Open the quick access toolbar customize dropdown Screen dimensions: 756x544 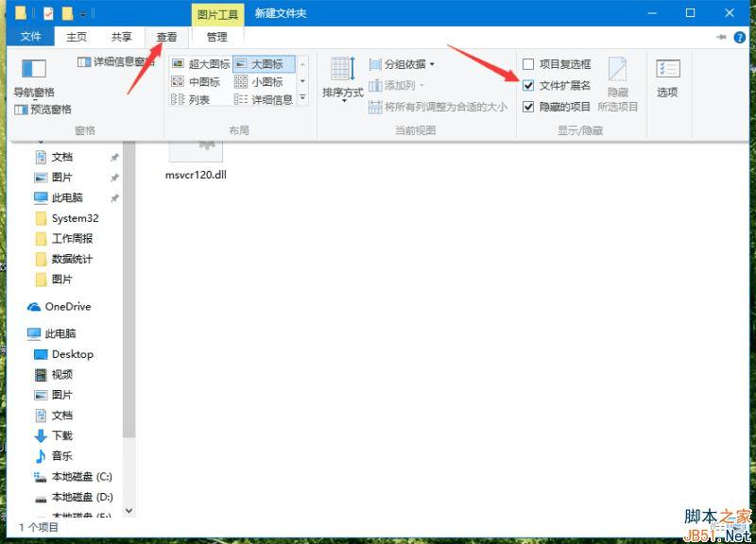(x=83, y=14)
